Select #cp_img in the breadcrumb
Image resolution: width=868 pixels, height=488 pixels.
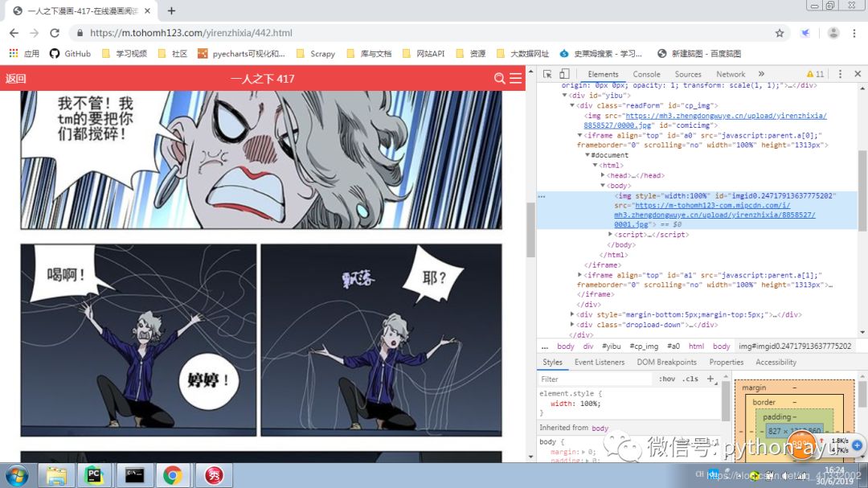pyautogui.click(x=644, y=347)
